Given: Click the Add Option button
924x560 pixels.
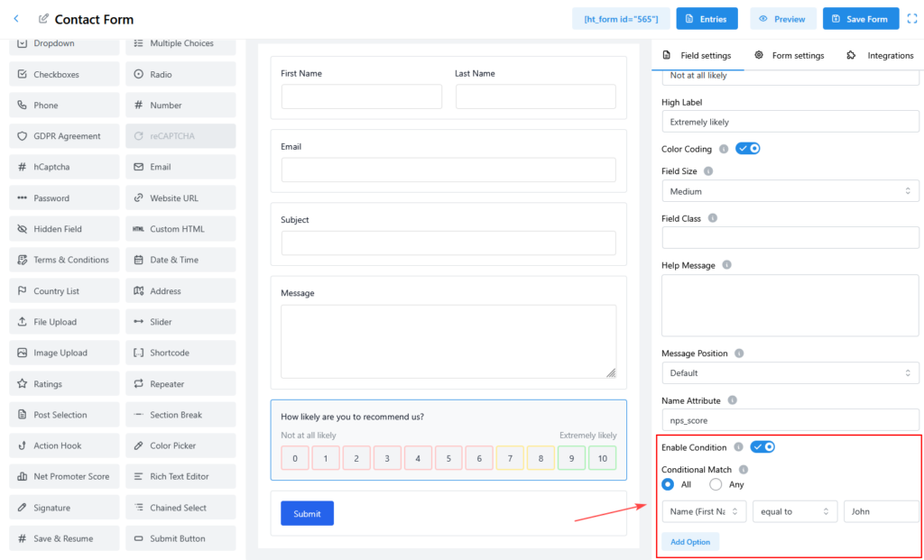Looking at the screenshot, I should (689, 542).
